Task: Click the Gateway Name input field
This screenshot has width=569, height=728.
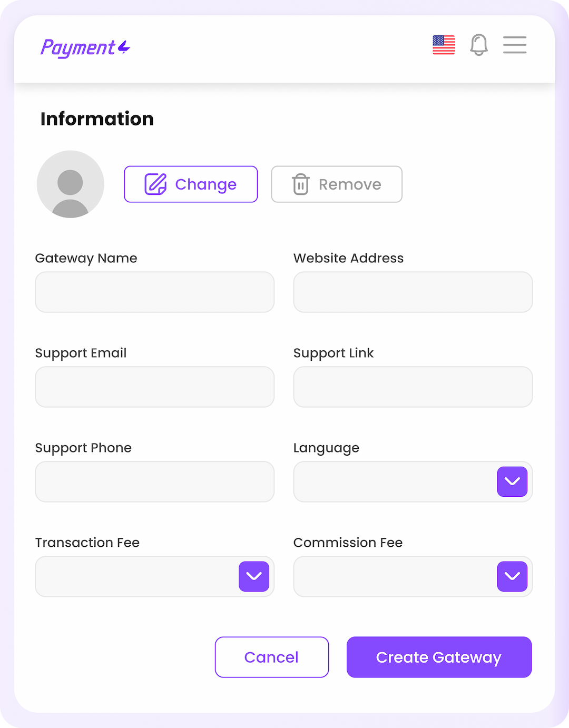Action: [155, 292]
